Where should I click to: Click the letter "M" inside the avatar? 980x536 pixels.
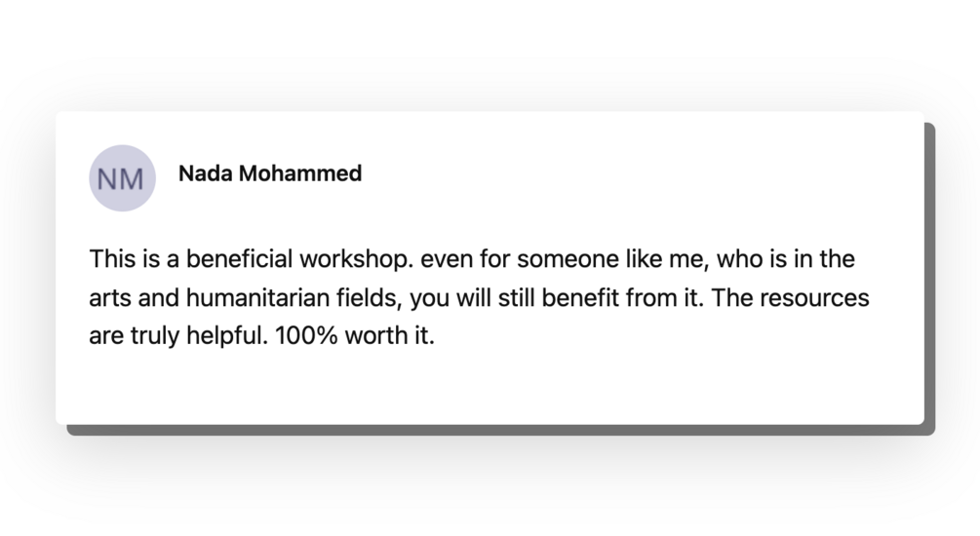pos(134,179)
